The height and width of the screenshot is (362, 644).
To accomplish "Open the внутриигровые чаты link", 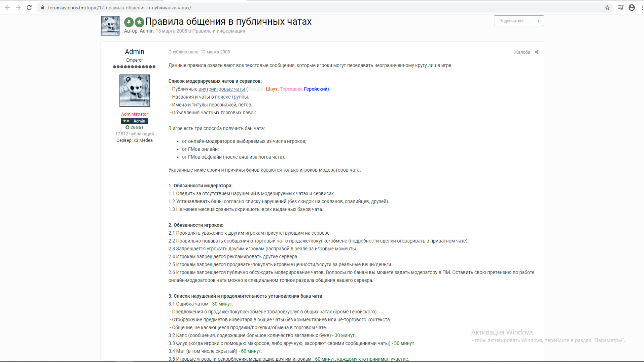I will (222, 89).
